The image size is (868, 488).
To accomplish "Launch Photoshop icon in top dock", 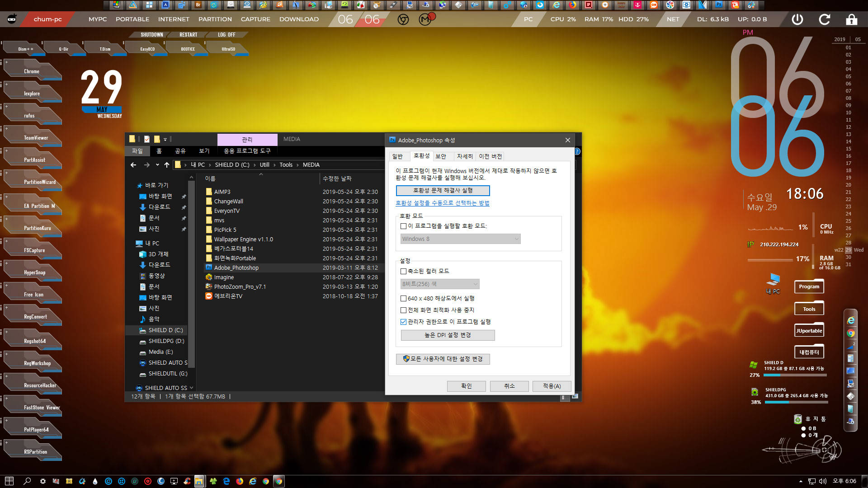I will pyautogui.click(x=719, y=5).
